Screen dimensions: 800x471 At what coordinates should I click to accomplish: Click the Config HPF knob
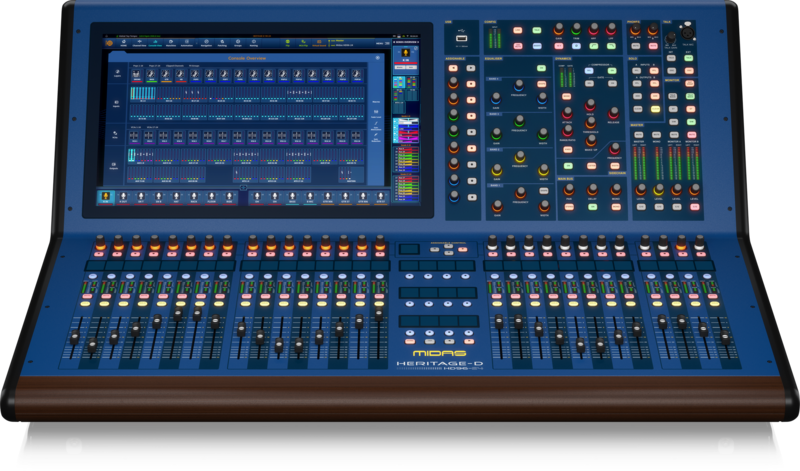coord(593,30)
